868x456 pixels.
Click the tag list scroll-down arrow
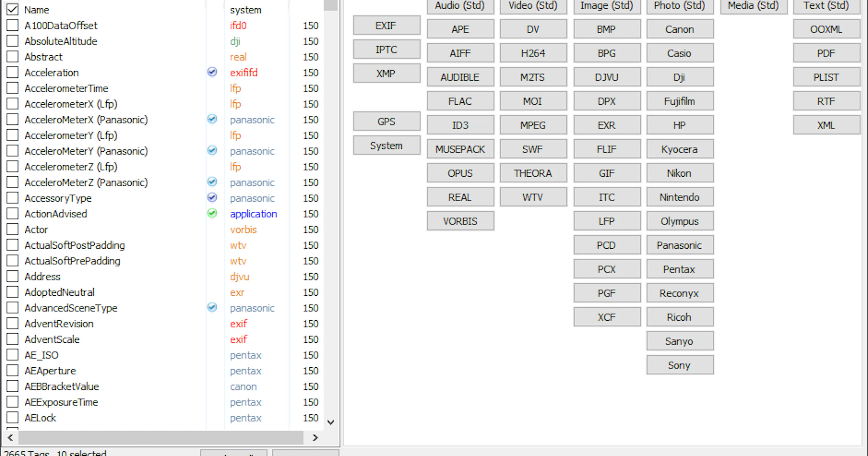(x=331, y=422)
